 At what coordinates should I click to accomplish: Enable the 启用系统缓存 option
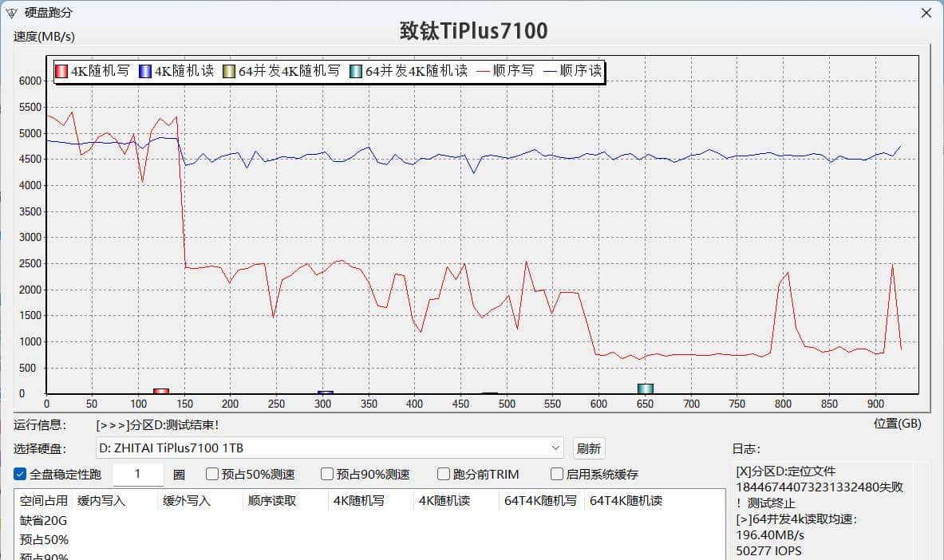tap(556, 474)
